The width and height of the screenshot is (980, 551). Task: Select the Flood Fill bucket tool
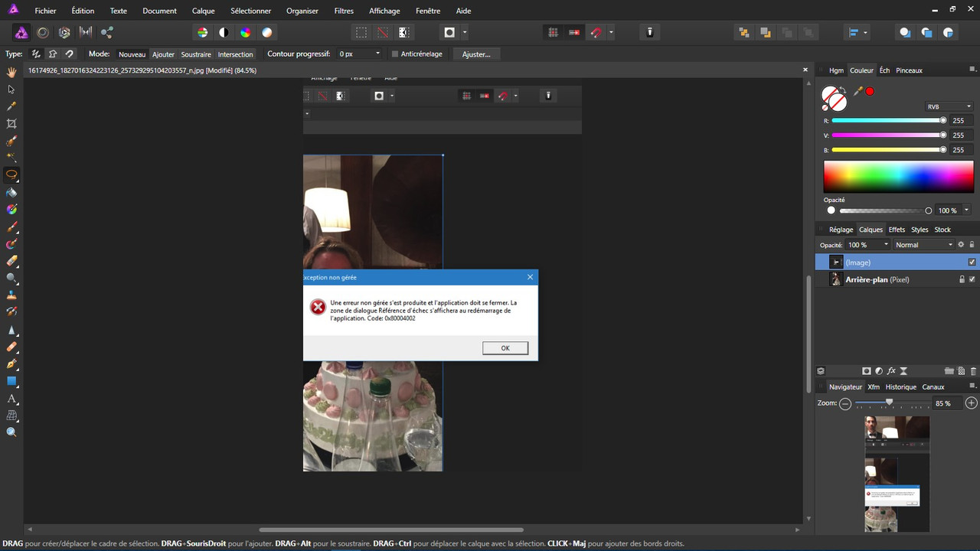[x=11, y=192]
